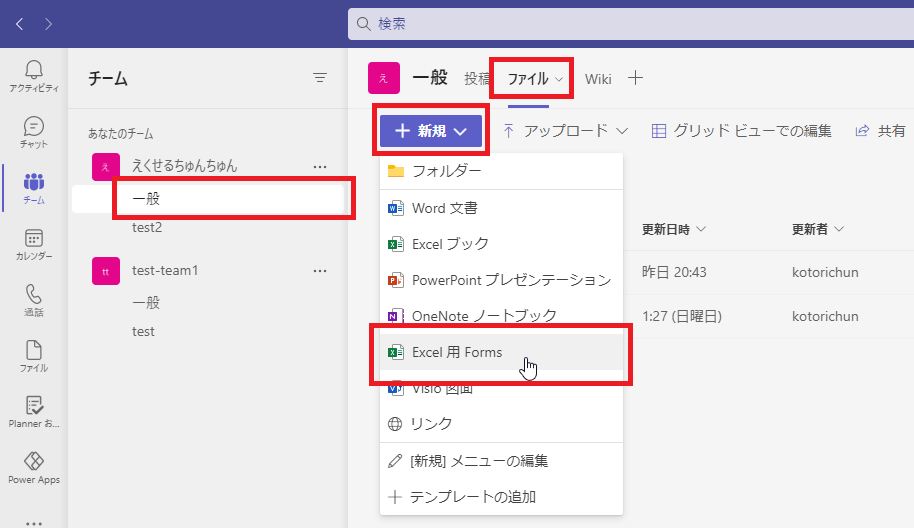The image size is (914, 528).
Task: Switch to the 投稿 tab
Action: 477,79
